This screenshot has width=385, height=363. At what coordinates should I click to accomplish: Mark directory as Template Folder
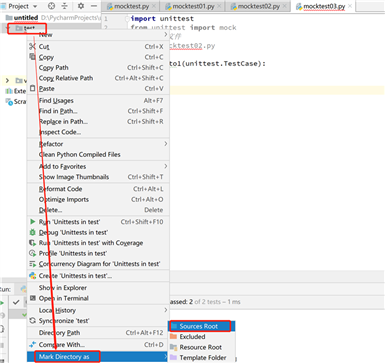click(x=202, y=357)
